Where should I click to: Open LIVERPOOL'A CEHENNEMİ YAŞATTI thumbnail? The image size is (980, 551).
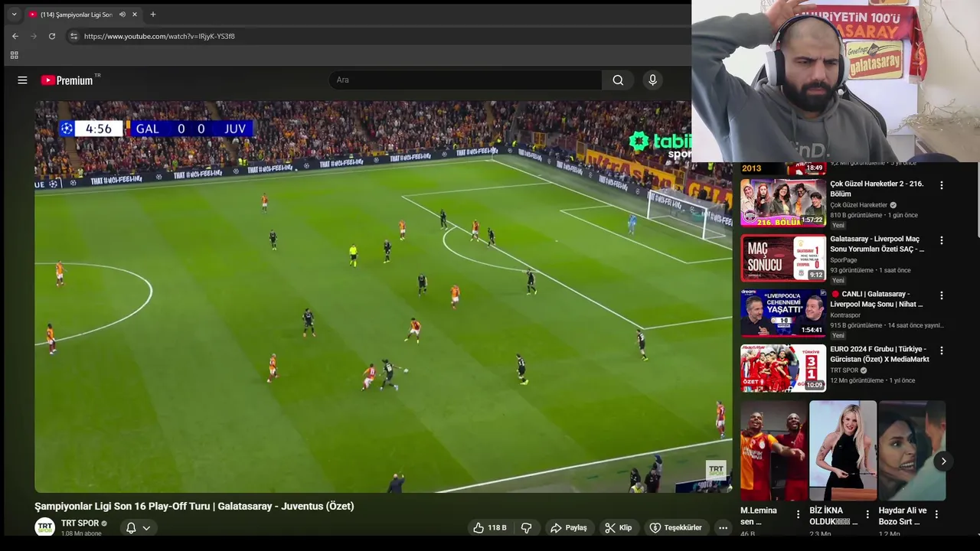pos(783,313)
